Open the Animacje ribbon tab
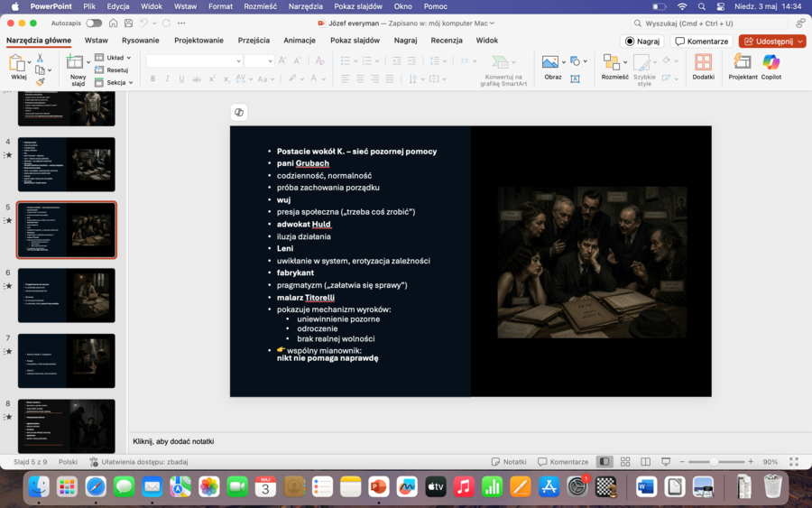Screen dimensions: 812x508 (x=300, y=41)
